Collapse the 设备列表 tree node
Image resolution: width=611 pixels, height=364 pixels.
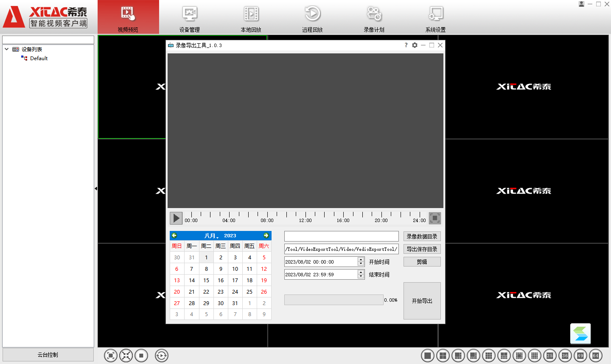pyautogui.click(x=7, y=49)
